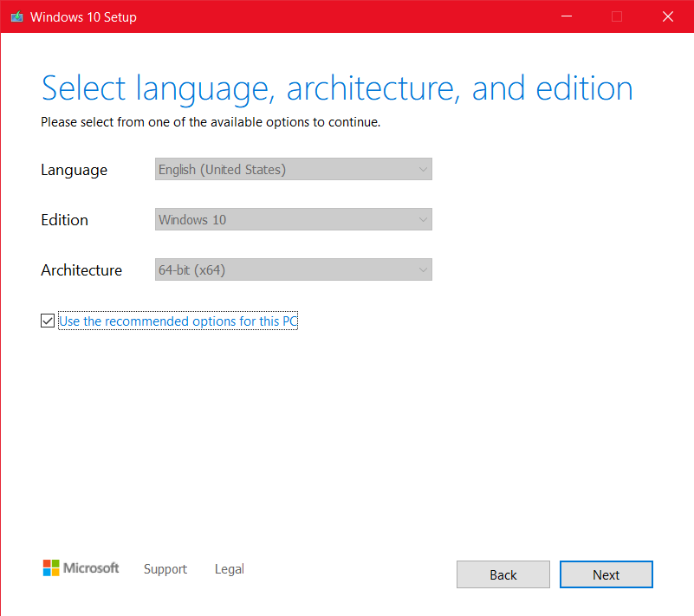
Task: Click the Microsoft wordmark text
Action: (91, 567)
